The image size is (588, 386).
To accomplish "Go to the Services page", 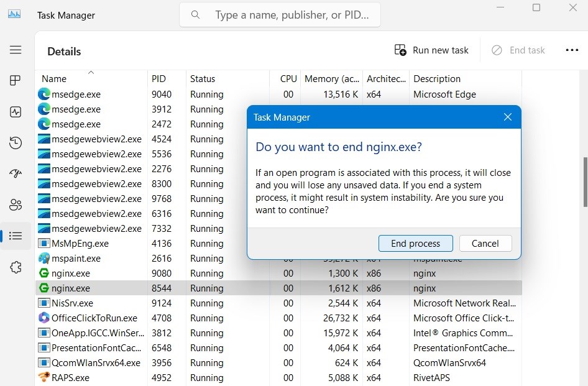I will pos(16,267).
